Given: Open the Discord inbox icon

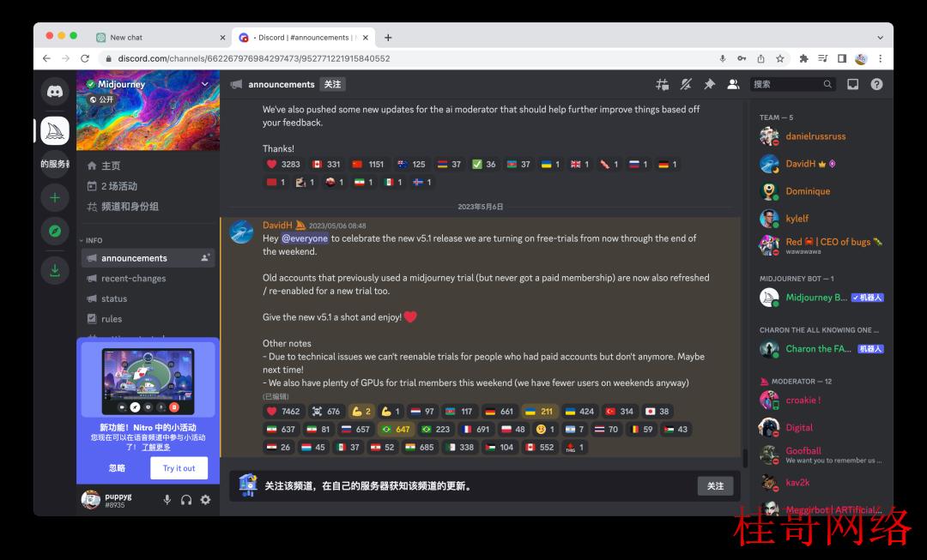Looking at the screenshot, I should pyautogui.click(x=852, y=85).
